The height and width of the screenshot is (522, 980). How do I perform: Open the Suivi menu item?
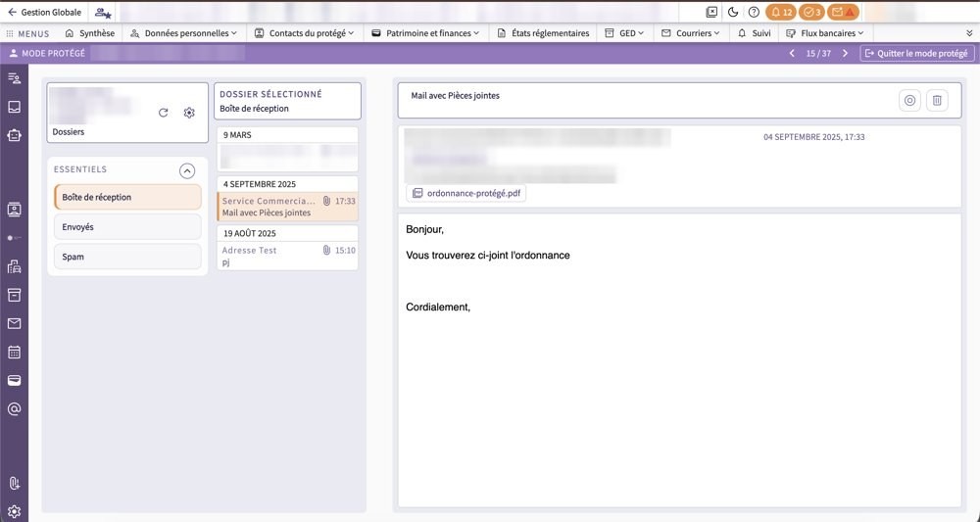[754, 33]
